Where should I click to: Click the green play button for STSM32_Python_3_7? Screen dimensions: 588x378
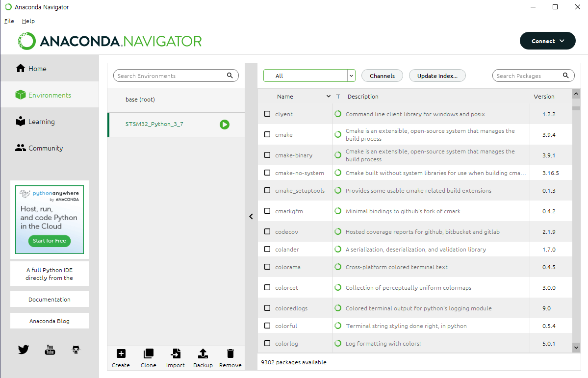click(x=225, y=125)
